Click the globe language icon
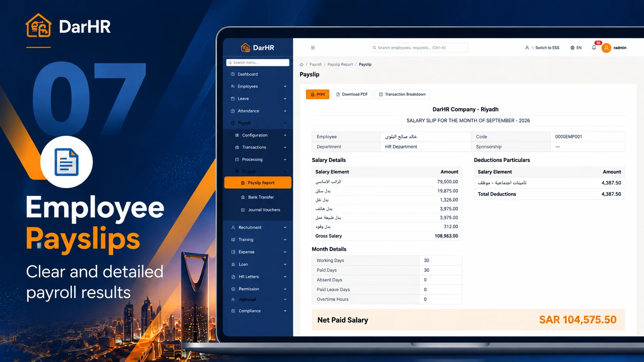Image resolution: width=644 pixels, height=362 pixels. point(572,48)
